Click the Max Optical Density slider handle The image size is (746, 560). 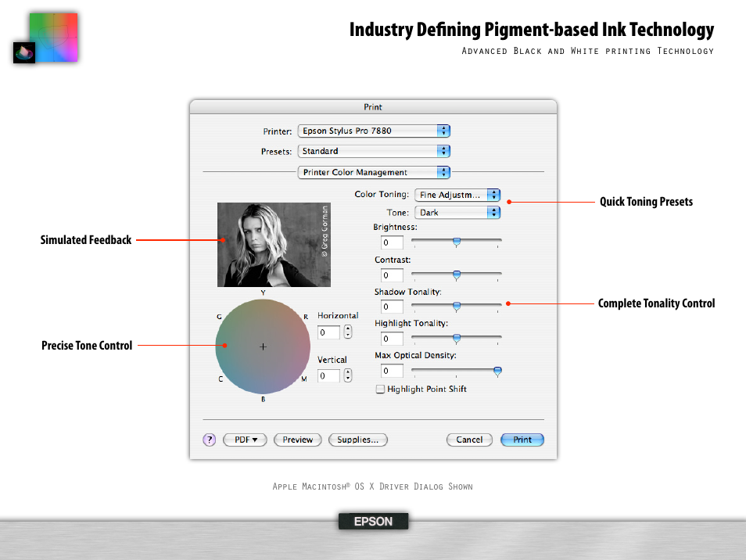coord(497,371)
